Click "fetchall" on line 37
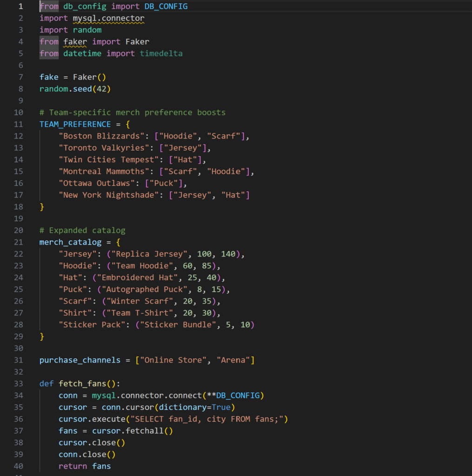 point(145,431)
